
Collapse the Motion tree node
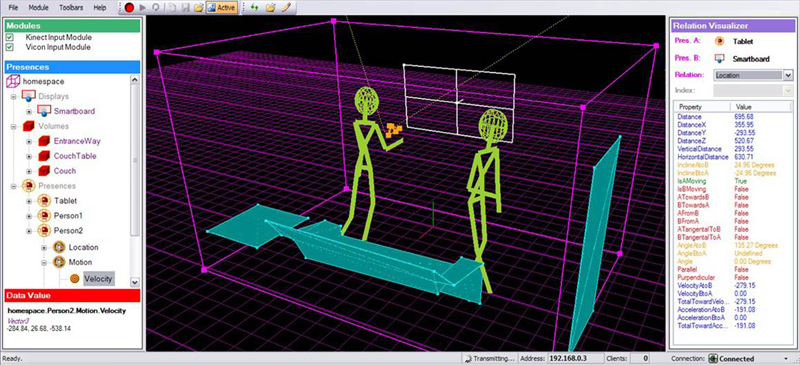click(44, 262)
